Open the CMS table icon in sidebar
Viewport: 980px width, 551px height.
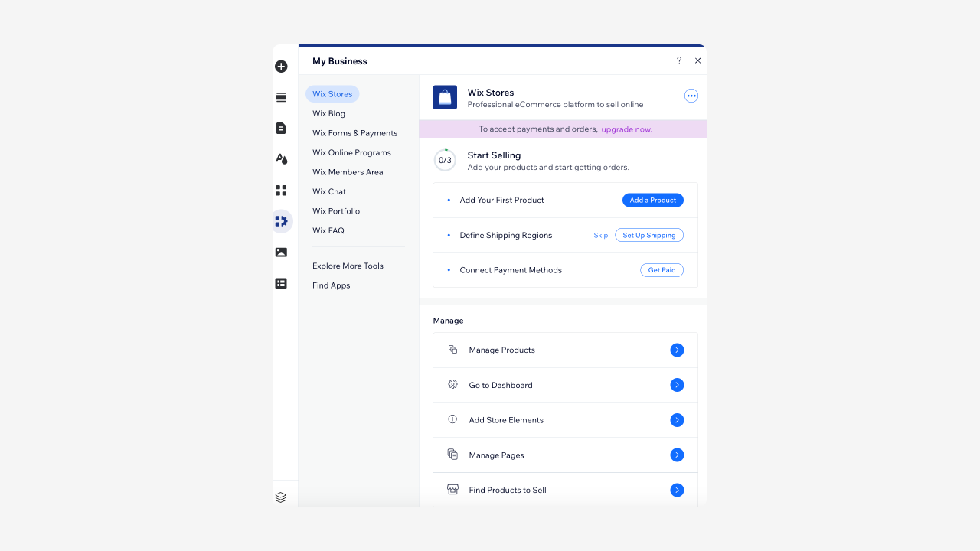point(281,283)
